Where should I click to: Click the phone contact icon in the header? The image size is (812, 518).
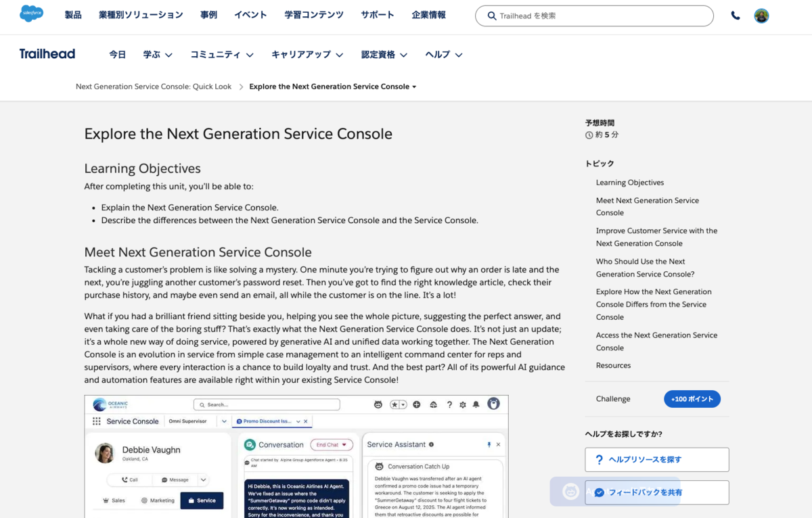click(x=736, y=16)
